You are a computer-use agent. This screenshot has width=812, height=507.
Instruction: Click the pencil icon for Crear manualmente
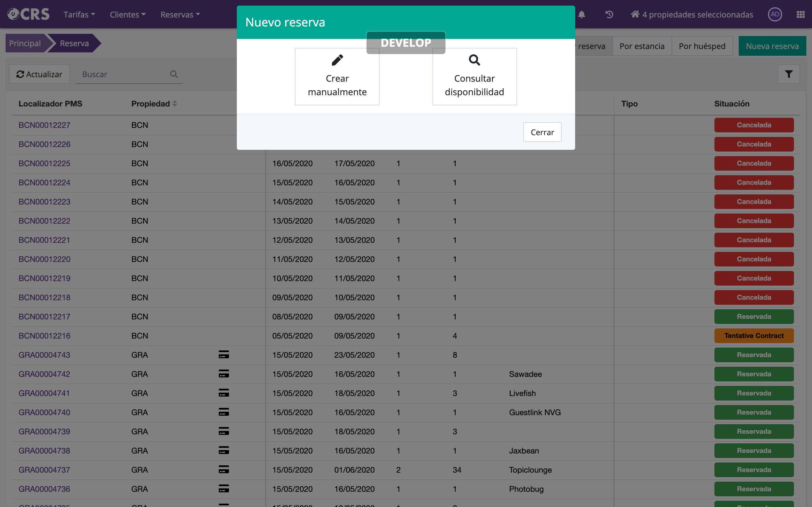coord(337,60)
